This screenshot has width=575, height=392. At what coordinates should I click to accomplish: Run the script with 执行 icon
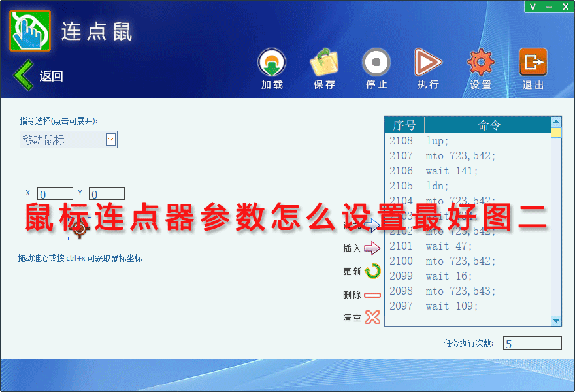point(428,62)
